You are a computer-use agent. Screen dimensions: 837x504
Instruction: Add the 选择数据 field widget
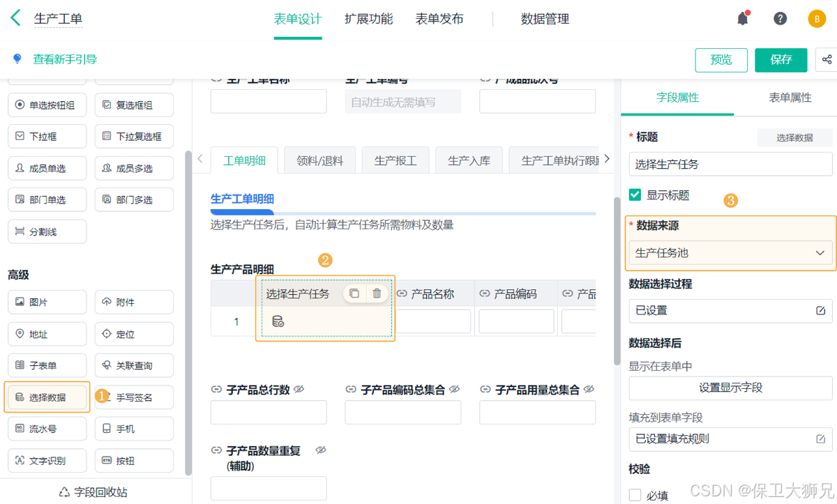pyautogui.click(x=47, y=397)
